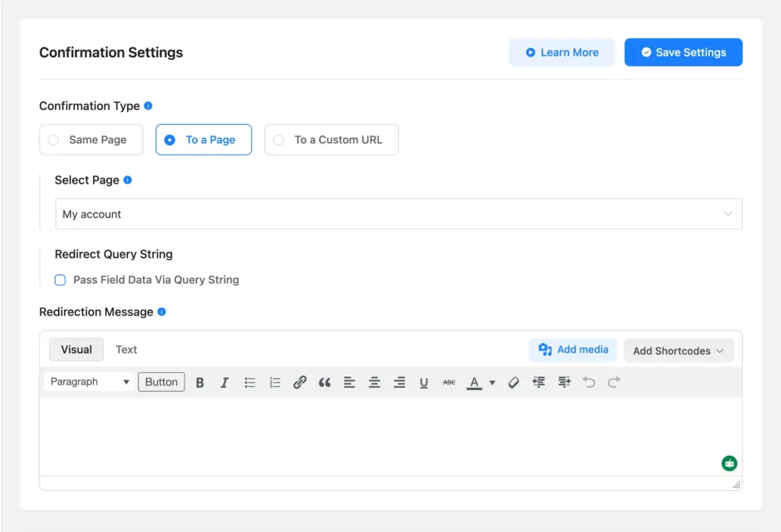Screen dimensions: 781x532
Task: Open the Learn More link
Action: [562, 52]
